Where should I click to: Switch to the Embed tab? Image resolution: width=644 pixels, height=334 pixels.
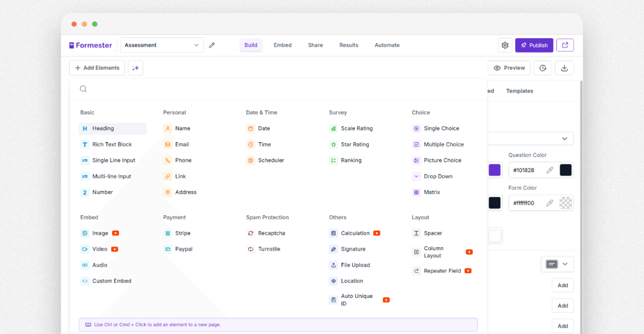pos(282,45)
